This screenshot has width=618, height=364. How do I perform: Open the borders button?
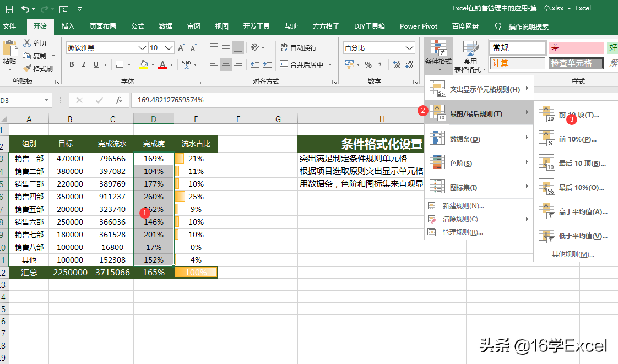click(x=120, y=64)
